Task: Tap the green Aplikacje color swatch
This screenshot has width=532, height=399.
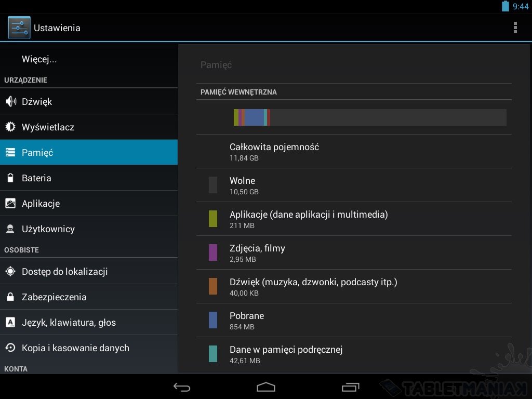Action: pos(212,219)
